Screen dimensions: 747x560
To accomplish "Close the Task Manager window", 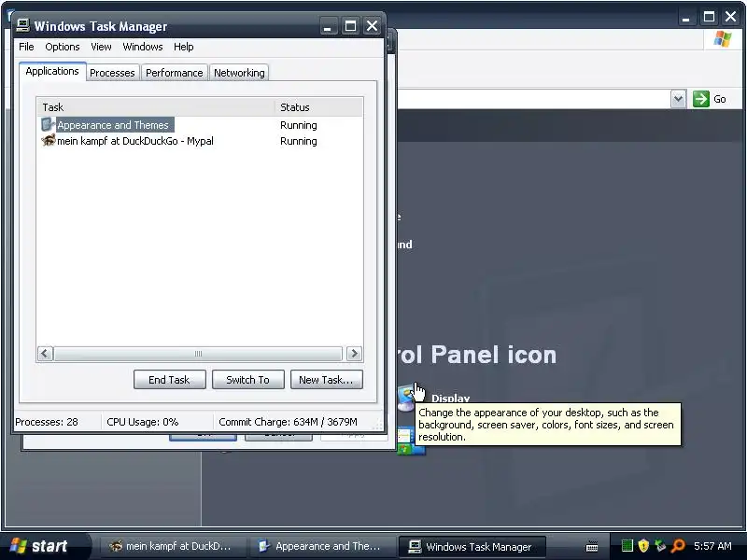I will 372,26.
